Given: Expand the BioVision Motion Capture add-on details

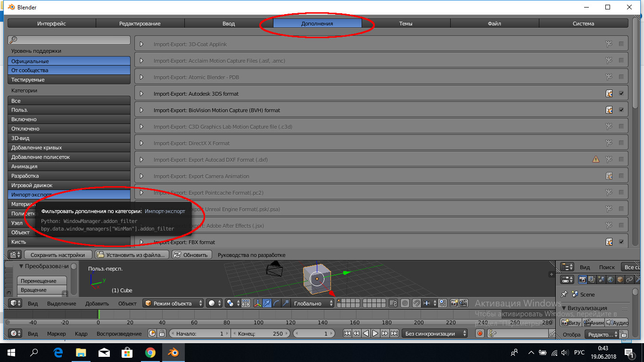Looking at the screenshot, I should click(141, 110).
